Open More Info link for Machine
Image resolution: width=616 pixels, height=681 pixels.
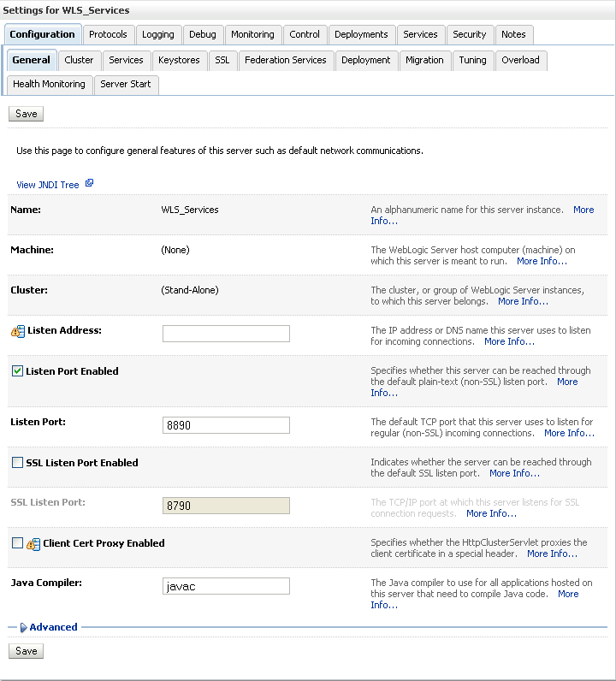[x=542, y=261]
